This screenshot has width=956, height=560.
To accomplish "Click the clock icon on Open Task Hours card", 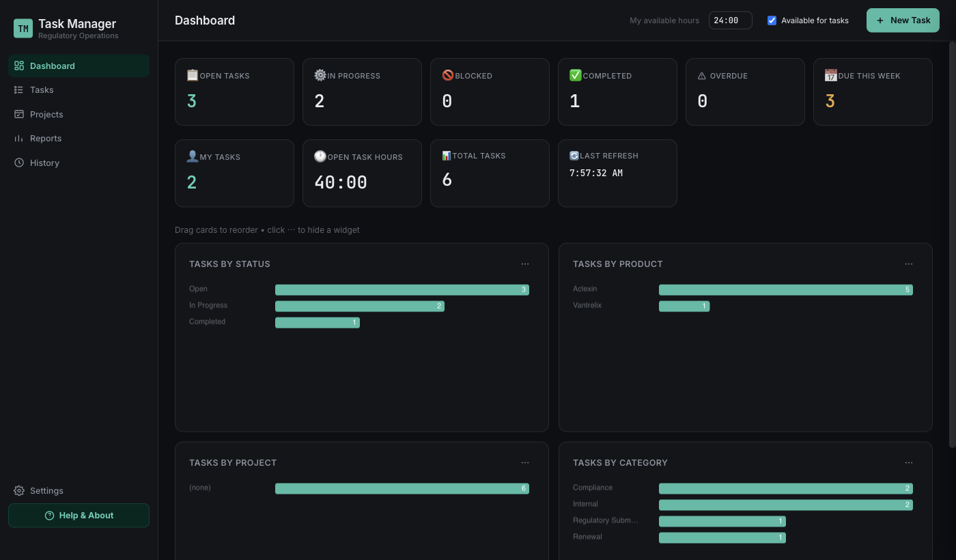I will click(320, 156).
